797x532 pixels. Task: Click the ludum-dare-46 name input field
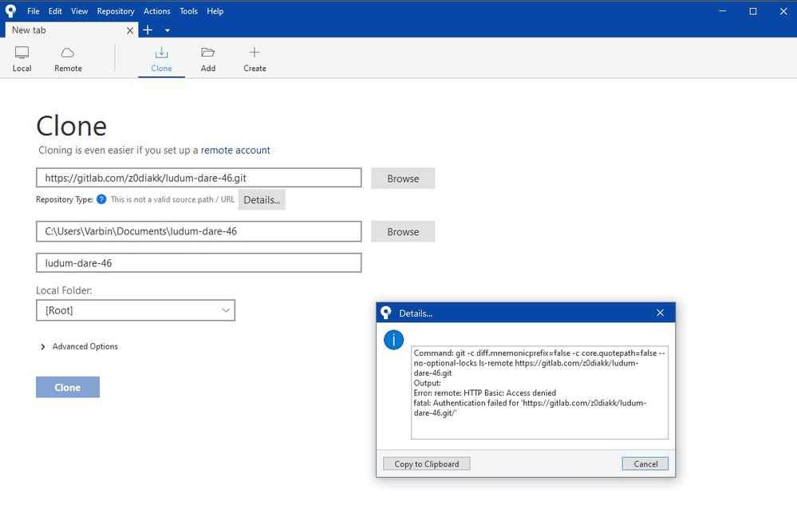(x=199, y=262)
